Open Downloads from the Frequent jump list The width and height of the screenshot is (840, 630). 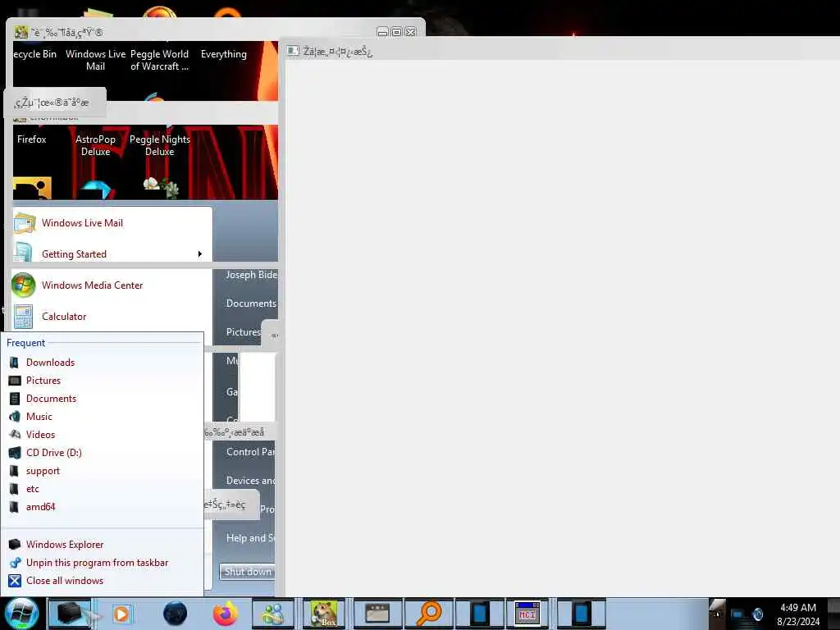(50, 362)
